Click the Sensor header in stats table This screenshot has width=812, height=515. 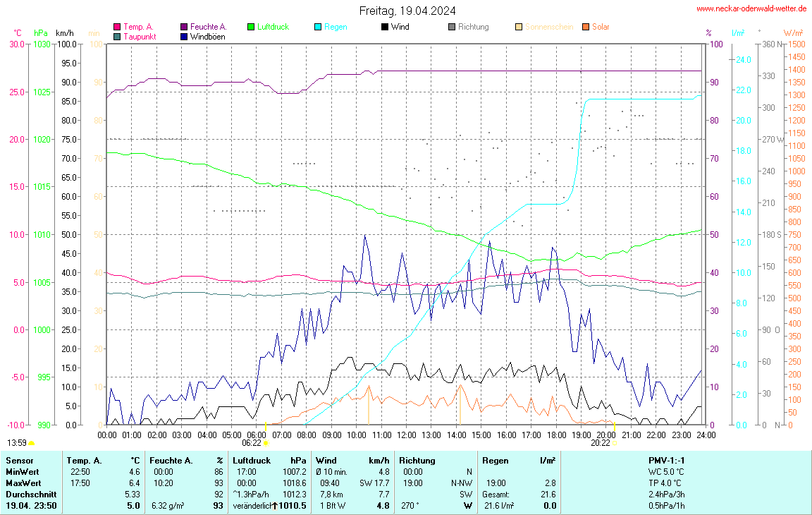(19, 460)
